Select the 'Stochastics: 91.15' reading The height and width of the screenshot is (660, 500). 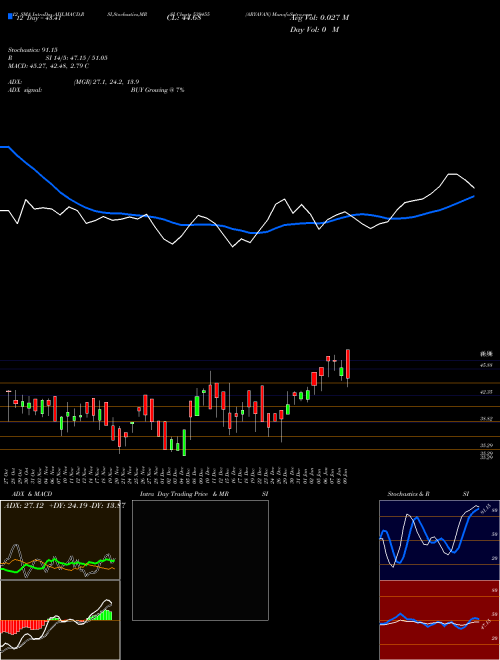coord(33,50)
